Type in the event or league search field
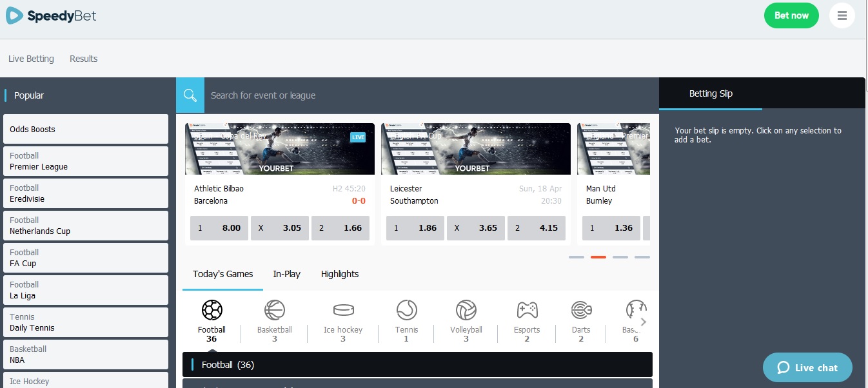868x388 pixels. [x=431, y=95]
